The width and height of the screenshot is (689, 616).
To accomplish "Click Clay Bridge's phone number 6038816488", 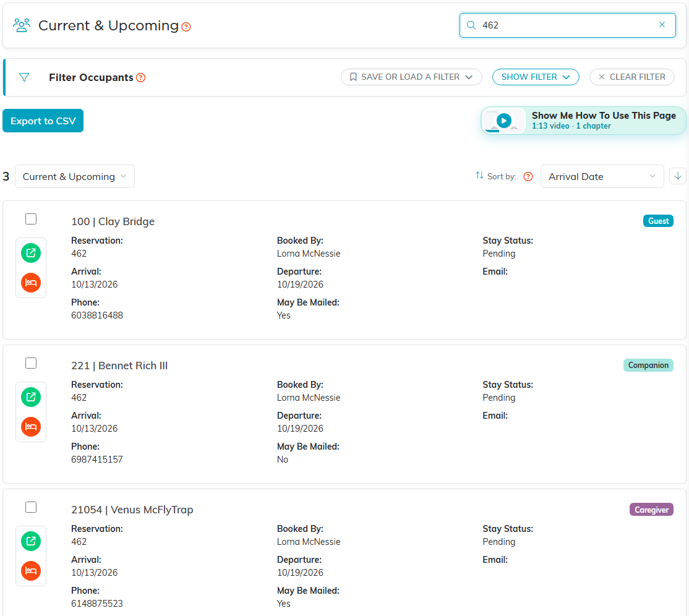I will click(x=97, y=315).
